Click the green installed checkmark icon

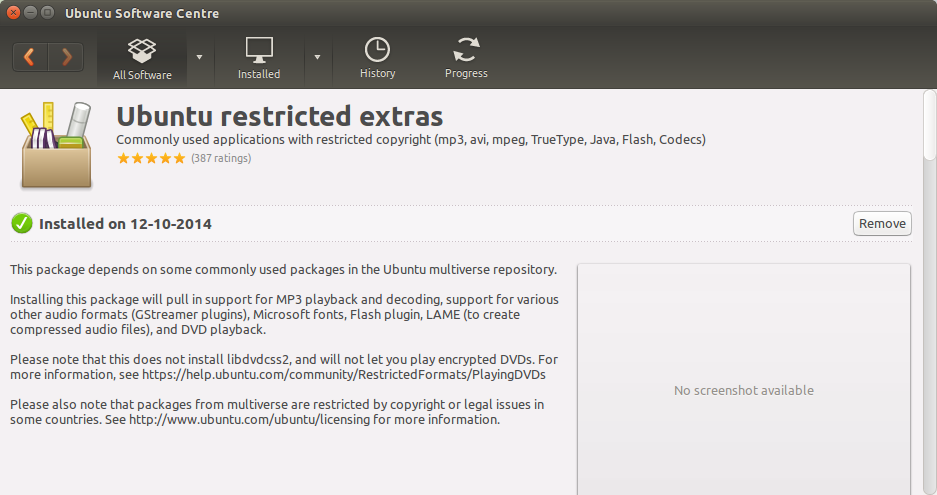point(22,224)
